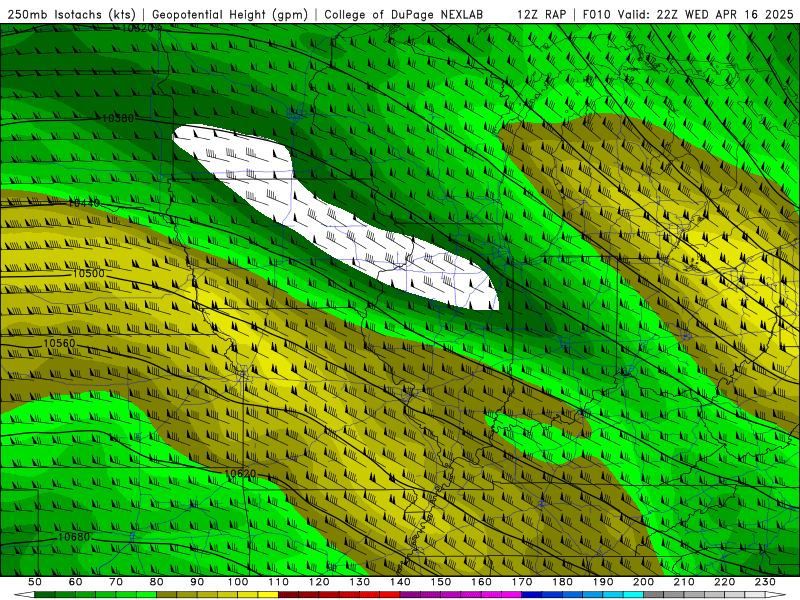Viewport: 800px width, 600px height.
Task: Select the 10380 height contour label
Action: click(118, 118)
